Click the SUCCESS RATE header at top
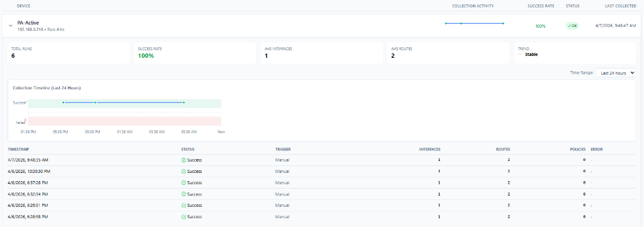The height and width of the screenshot is (227, 644). (540, 6)
